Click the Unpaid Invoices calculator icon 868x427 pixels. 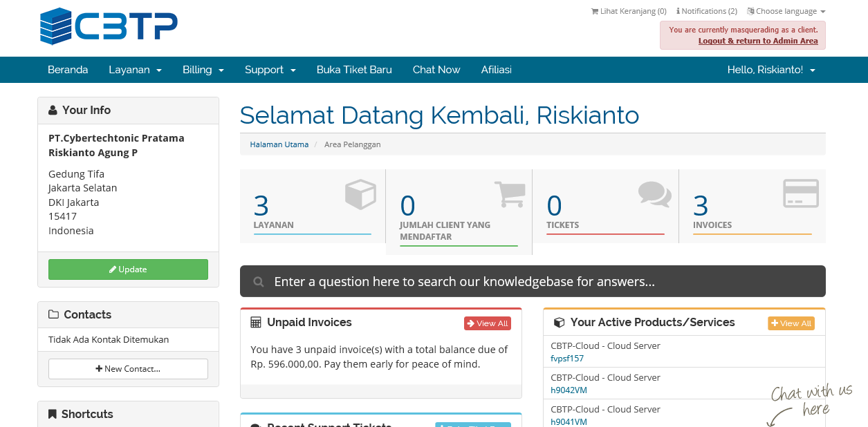click(x=257, y=322)
